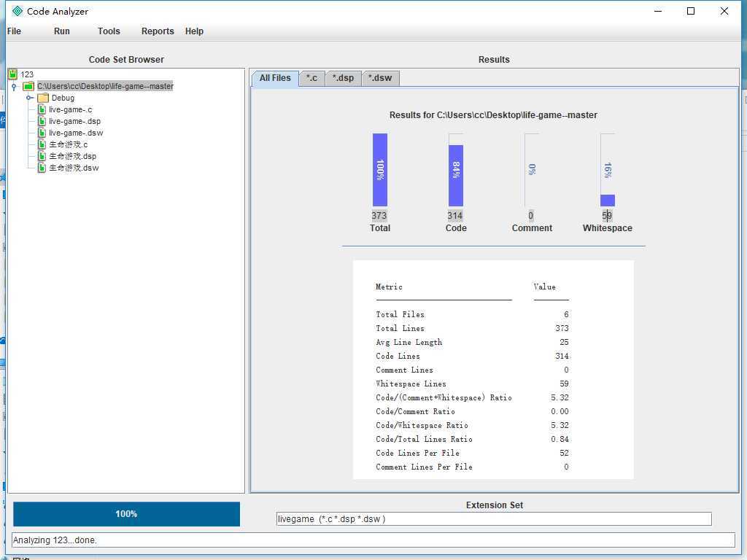
Task: Click the Whitespace Lines metric label
Action: point(411,384)
